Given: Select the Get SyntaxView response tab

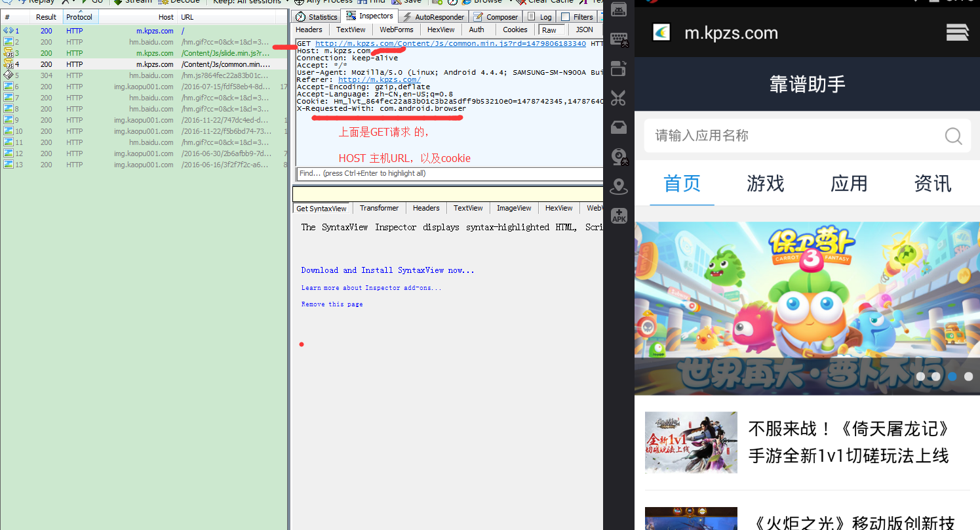Looking at the screenshot, I should [321, 209].
